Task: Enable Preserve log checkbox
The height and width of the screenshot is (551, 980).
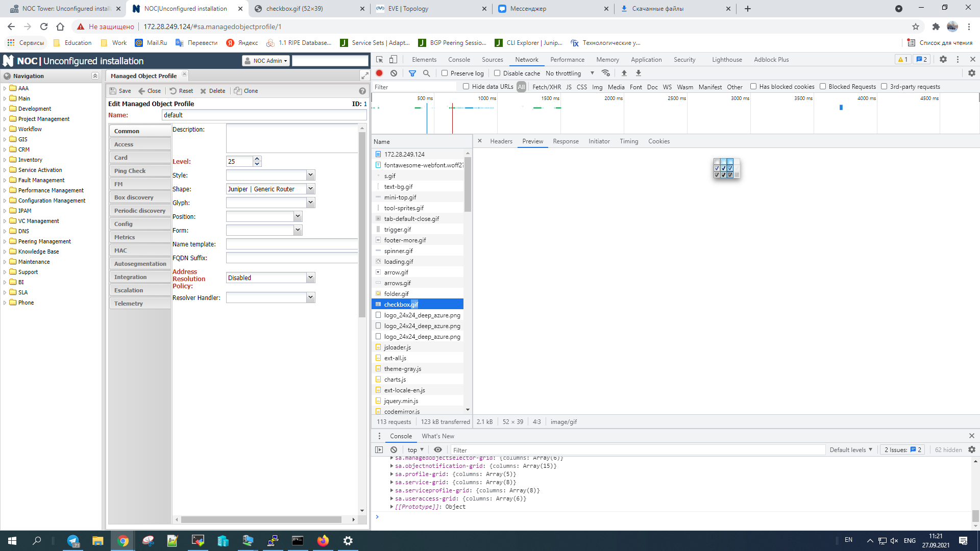Action: (x=445, y=73)
